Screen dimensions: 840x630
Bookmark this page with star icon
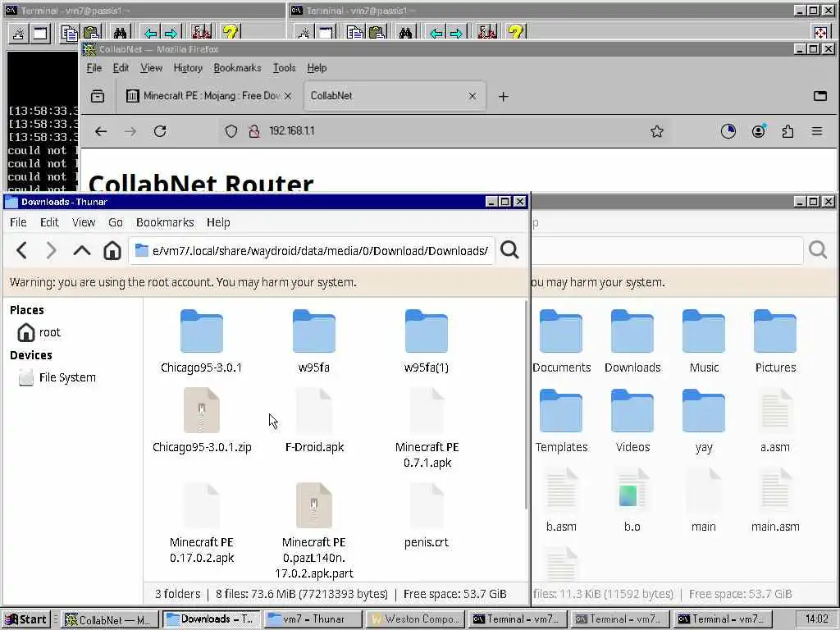pos(657,131)
